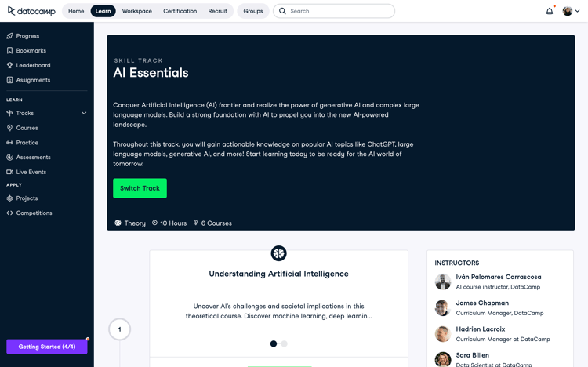This screenshot has height=367, width=588.
Task: Expand the Tracks chevron in sidebar
Action: coord(84,113)
